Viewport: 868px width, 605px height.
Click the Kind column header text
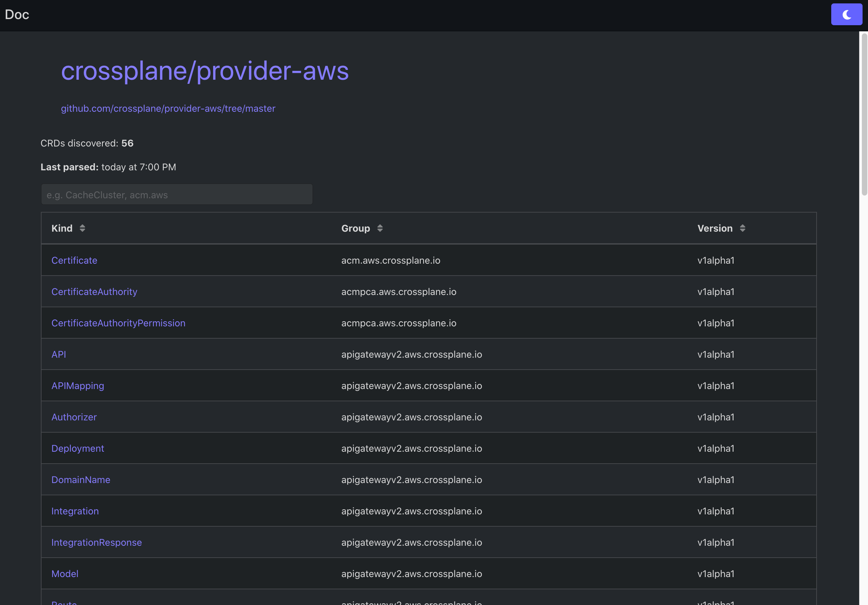[62, 228]
